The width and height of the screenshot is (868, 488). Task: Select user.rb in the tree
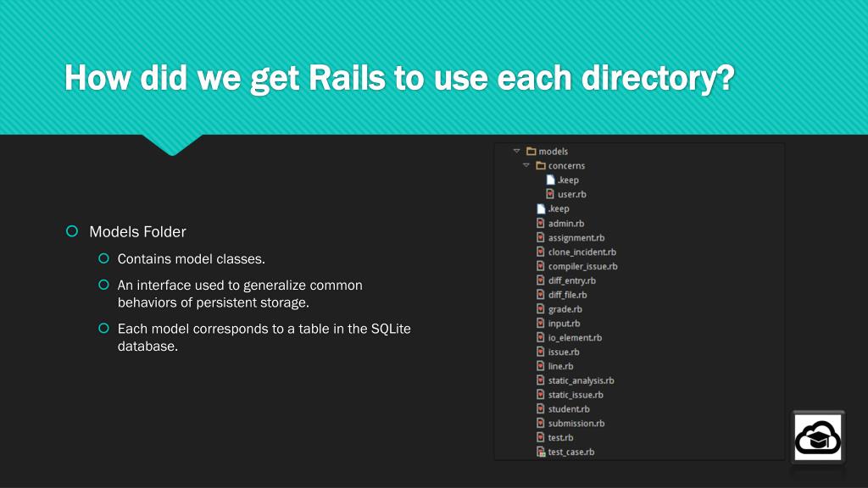click(572, 194)
